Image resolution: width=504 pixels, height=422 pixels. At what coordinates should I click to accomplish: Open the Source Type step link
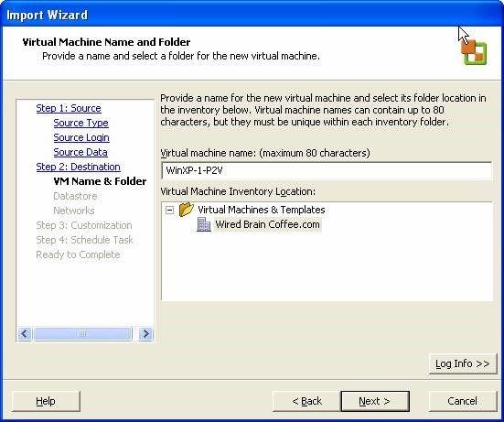pos(81,123)
